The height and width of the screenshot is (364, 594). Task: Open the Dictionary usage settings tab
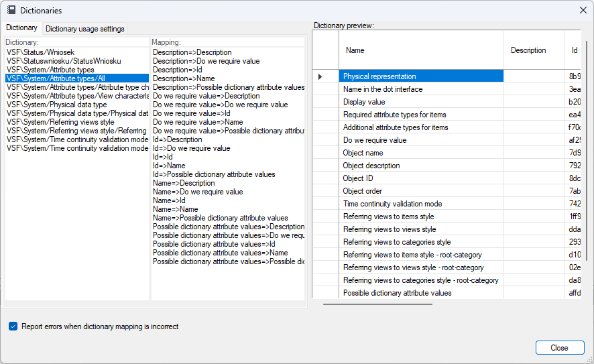[x=85, y=29]
